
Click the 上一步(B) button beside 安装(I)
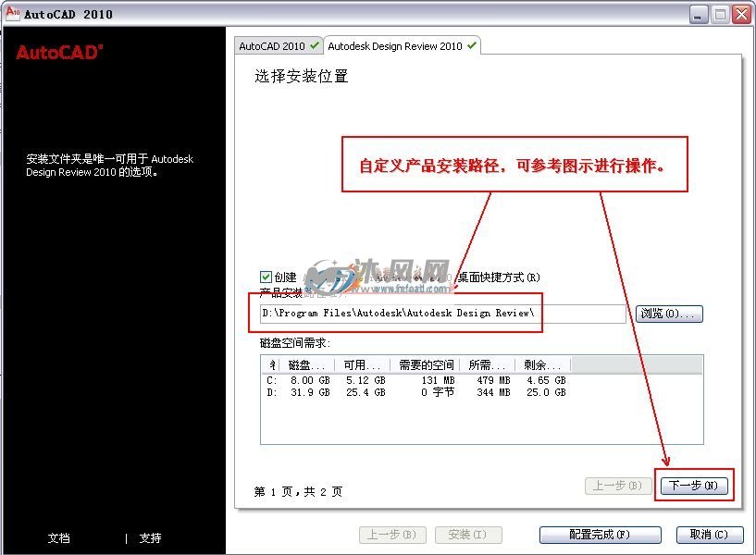(392, 535)
